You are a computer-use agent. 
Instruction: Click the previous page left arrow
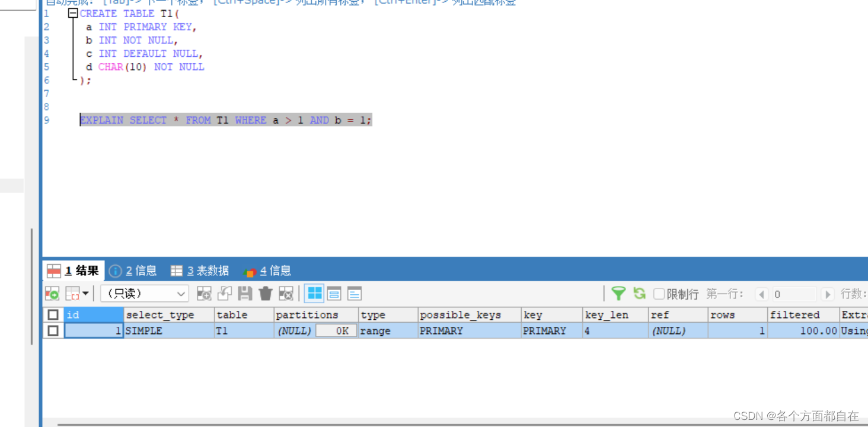point(762,294)
